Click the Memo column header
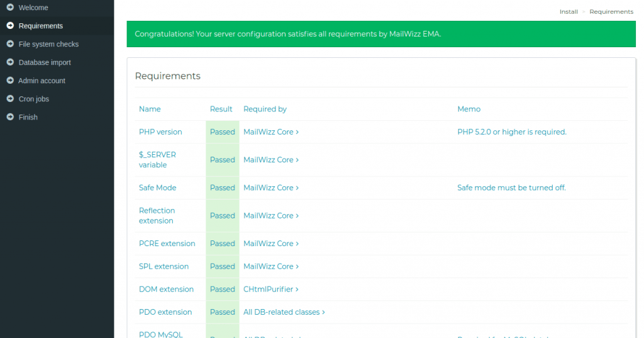The width and height of the screenshot is (644, 338). point(469,109)
